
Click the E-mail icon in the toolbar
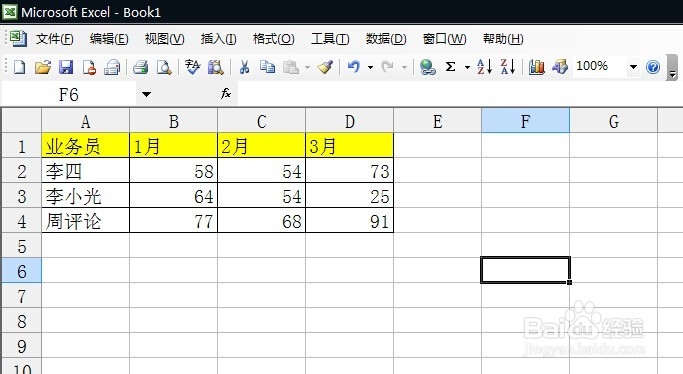click(x=112, y=67)
